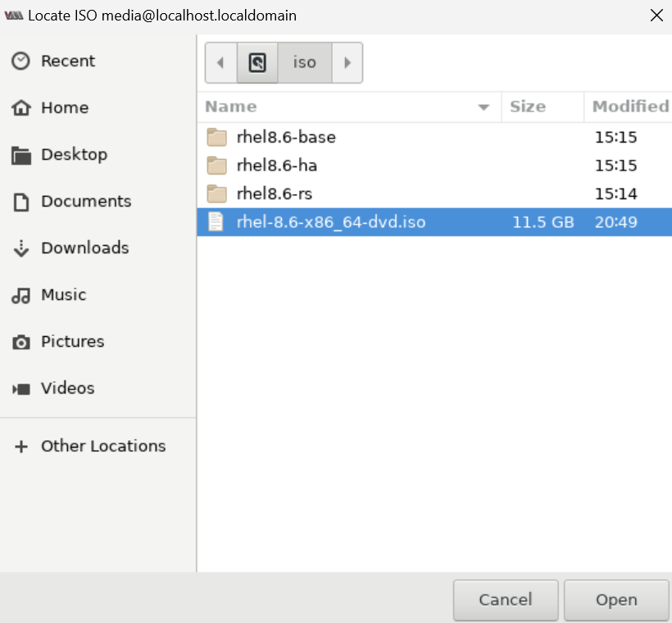Image resolution: width=672 pixels, height=623 pixels.
Task: Click the Music note icon
Action: [21, 295]
